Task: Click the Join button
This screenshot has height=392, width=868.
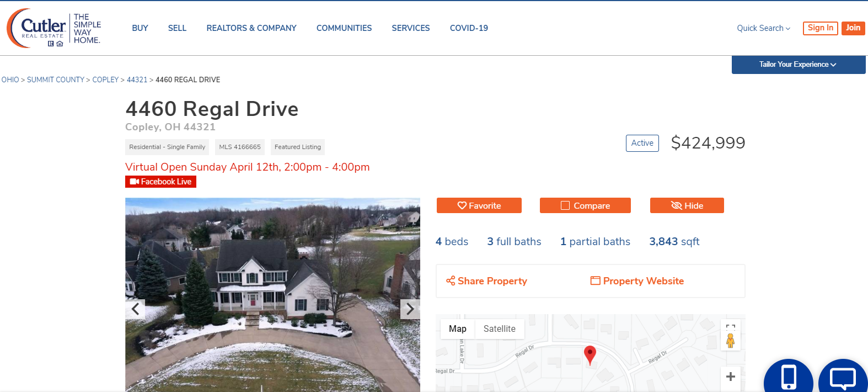Action: coord(853,28)
